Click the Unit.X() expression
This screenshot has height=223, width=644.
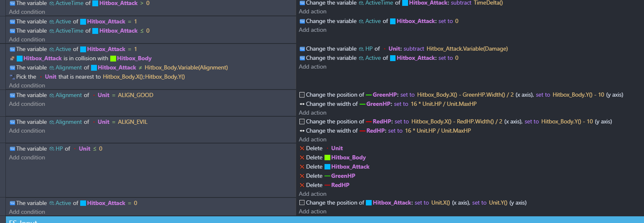(x=441, y=202)
